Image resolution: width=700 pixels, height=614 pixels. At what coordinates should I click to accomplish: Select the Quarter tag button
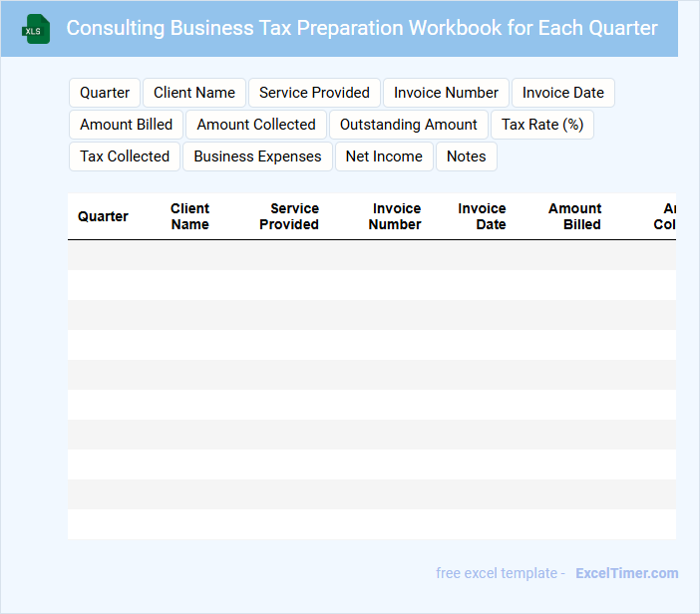point(105,93)
